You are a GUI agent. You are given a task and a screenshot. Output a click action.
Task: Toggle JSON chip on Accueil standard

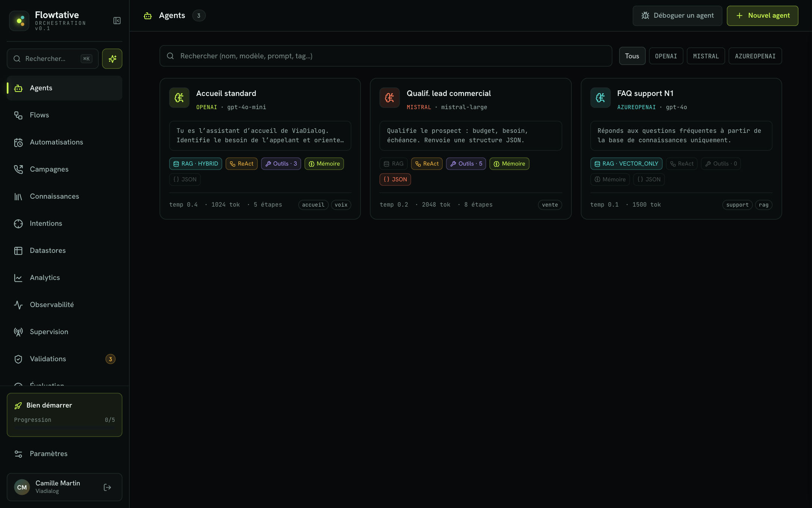tap(185, 179)
